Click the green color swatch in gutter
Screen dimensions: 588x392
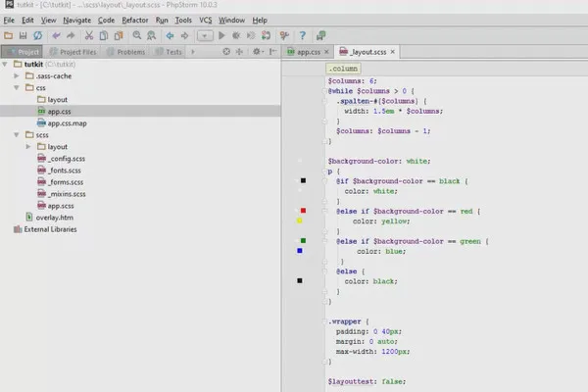(303, 241)
